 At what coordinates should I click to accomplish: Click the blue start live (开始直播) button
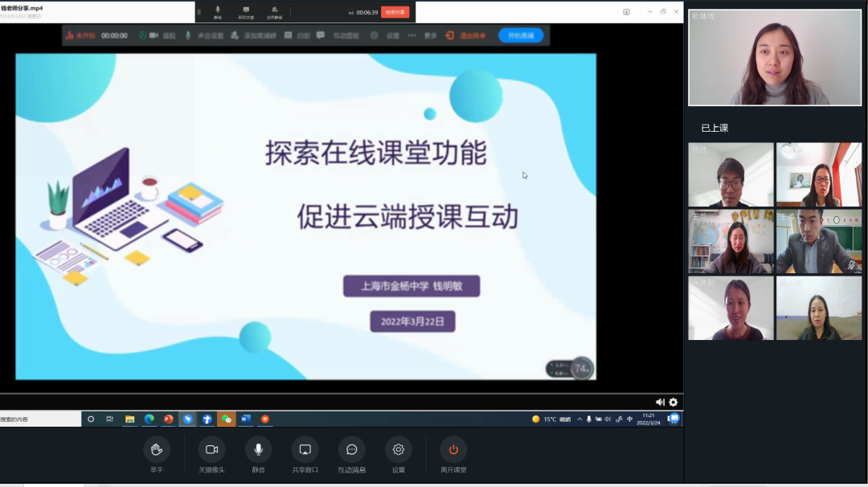(x=521, y=35)
